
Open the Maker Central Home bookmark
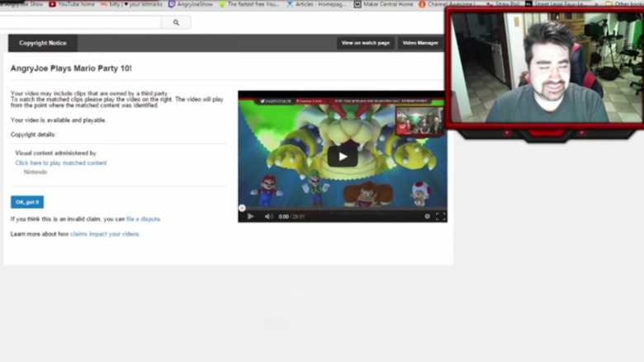[x=383, y=4]
